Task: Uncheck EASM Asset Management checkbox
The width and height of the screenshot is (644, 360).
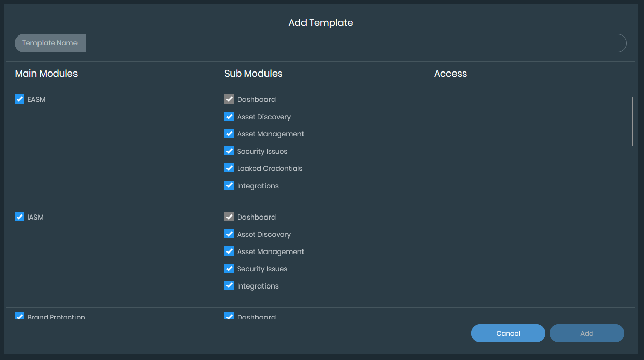Action: (x=229, y=134)
